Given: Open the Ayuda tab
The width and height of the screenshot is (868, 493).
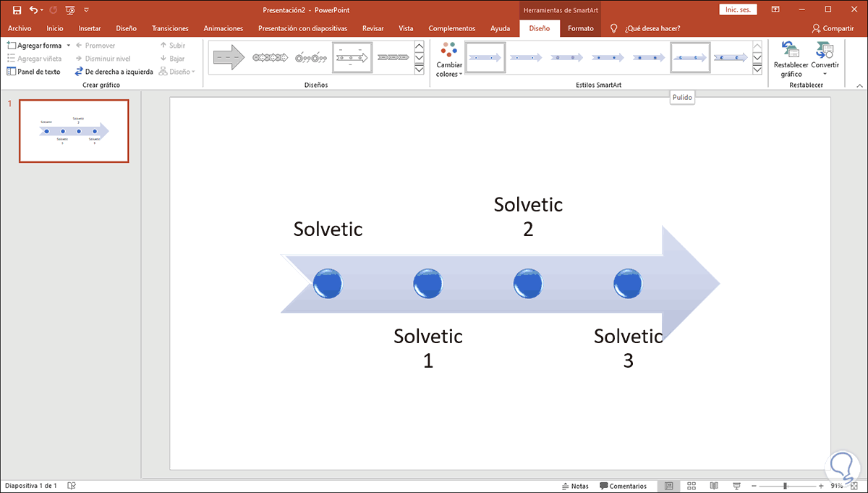Looking at the screenshot, I should coord(500,28).
